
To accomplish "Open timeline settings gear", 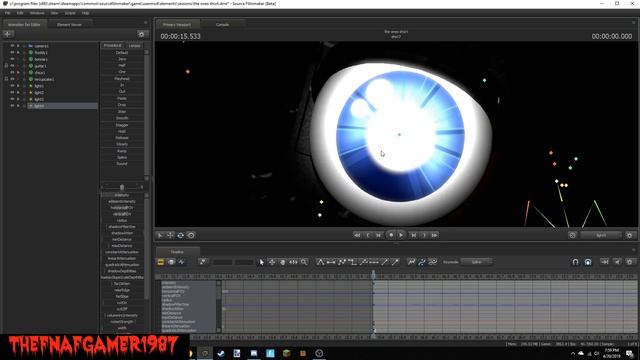I will pos(629,262).
